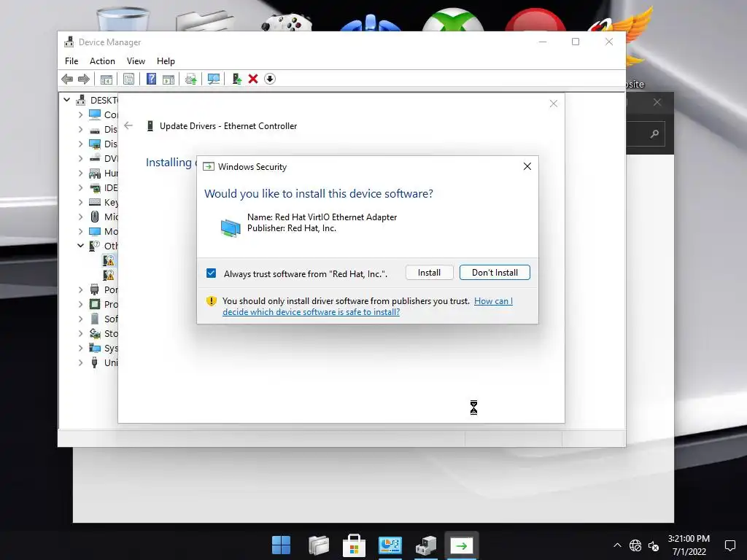This screenshot has height=560, width=747.
Task: Click the search magnifier in background window
Action: click(654, 134)
